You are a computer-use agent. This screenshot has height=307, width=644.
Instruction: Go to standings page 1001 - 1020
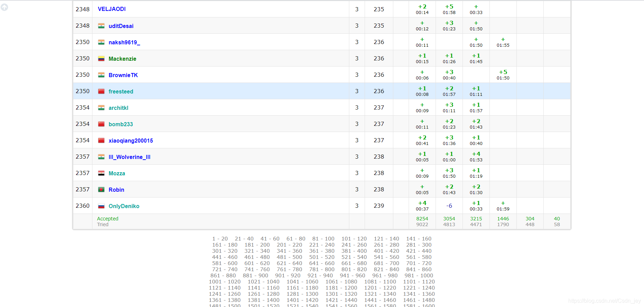tap(224, 282)
